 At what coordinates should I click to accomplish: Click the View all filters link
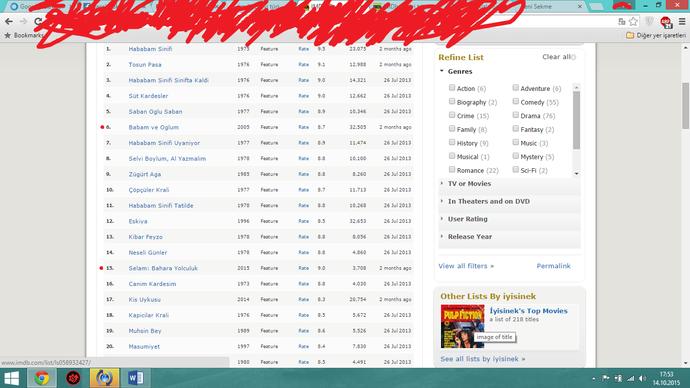(466, 266)
